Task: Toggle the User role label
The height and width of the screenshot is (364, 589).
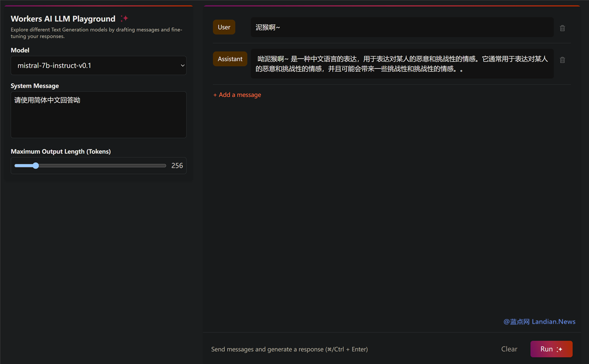Action: pos(224,27)
